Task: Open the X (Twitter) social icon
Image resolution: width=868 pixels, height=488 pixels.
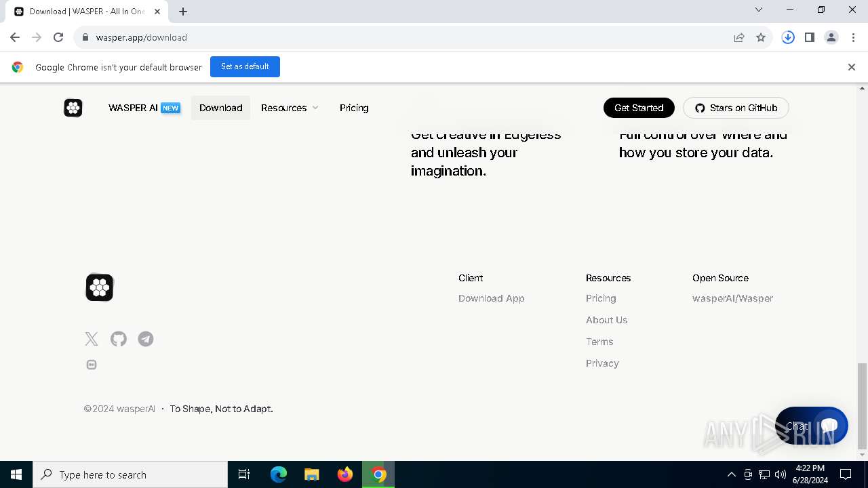Action: click(x=92, y=339)
